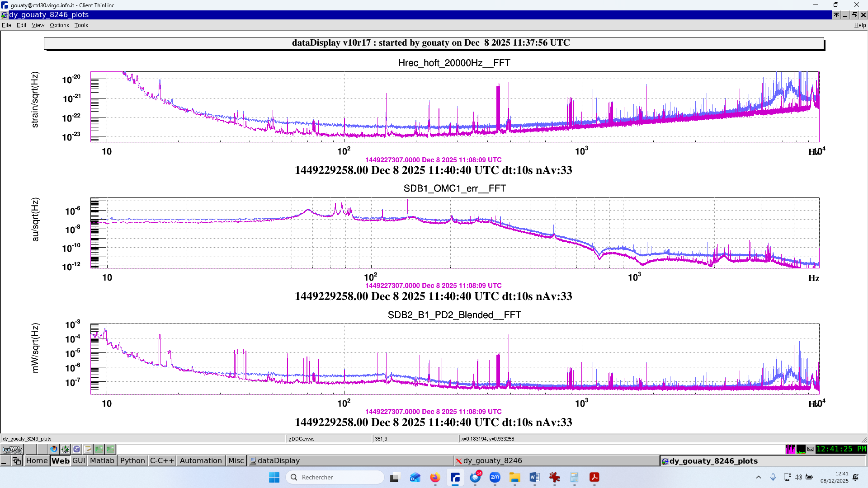
Task: Click the Emacs launcher icon
Action: 76,449
